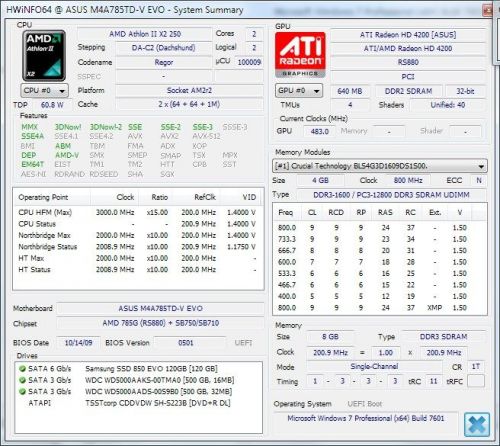
Task: Click the Operating Point column header
Action: coord(52,197)
